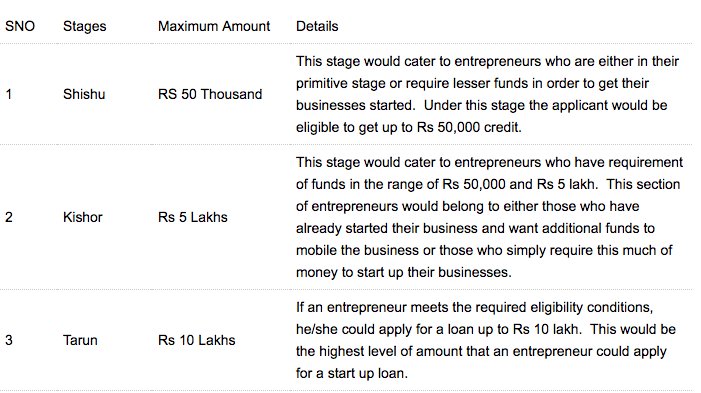Click the Kishor details paragraph

tap(489, 217)
